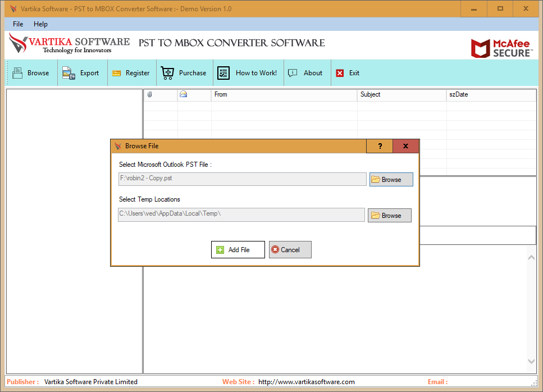Click the Add File button

click(238, 250)
